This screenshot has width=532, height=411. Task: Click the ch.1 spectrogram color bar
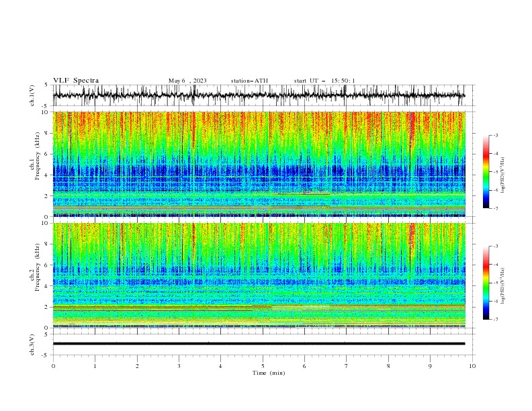pyautogui.click(x=486, y=172)
